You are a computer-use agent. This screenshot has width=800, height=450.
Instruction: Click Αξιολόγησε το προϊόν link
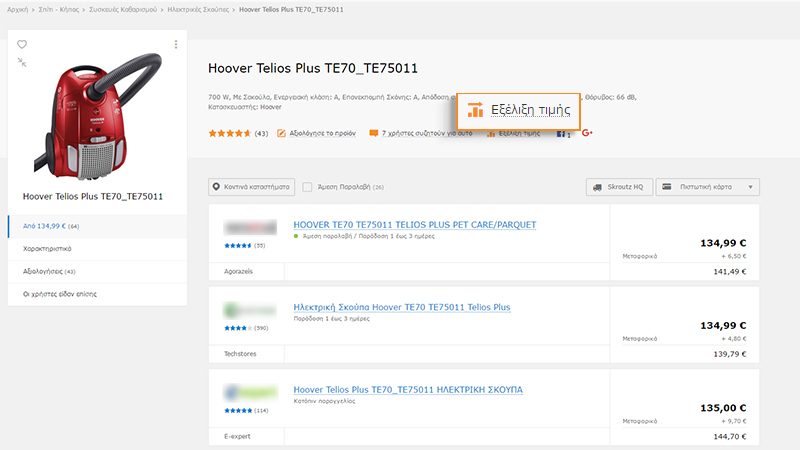tap(322, 133)
